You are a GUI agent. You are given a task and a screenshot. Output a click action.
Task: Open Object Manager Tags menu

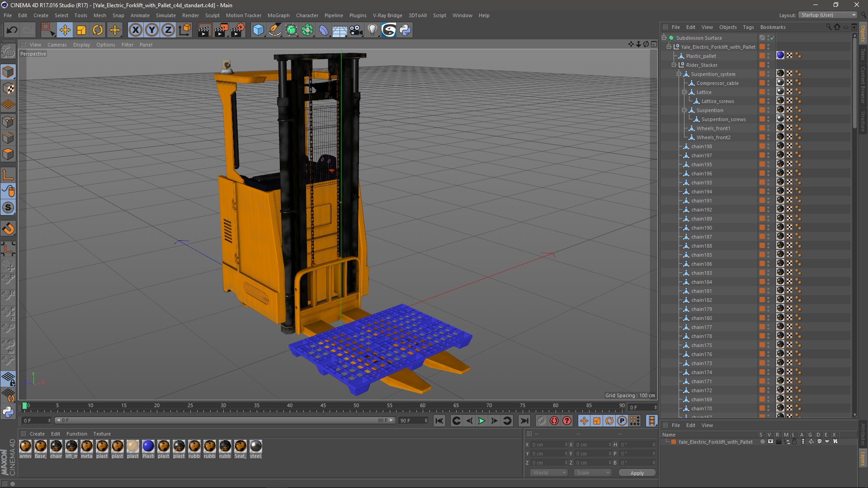click(748, 27)
